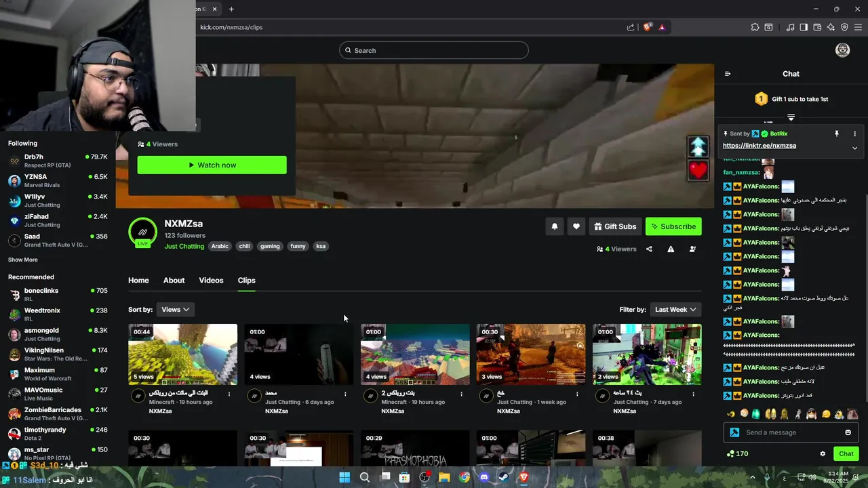
Task: Click Brave Rewards triangle icon
Action: click(662, 27)
